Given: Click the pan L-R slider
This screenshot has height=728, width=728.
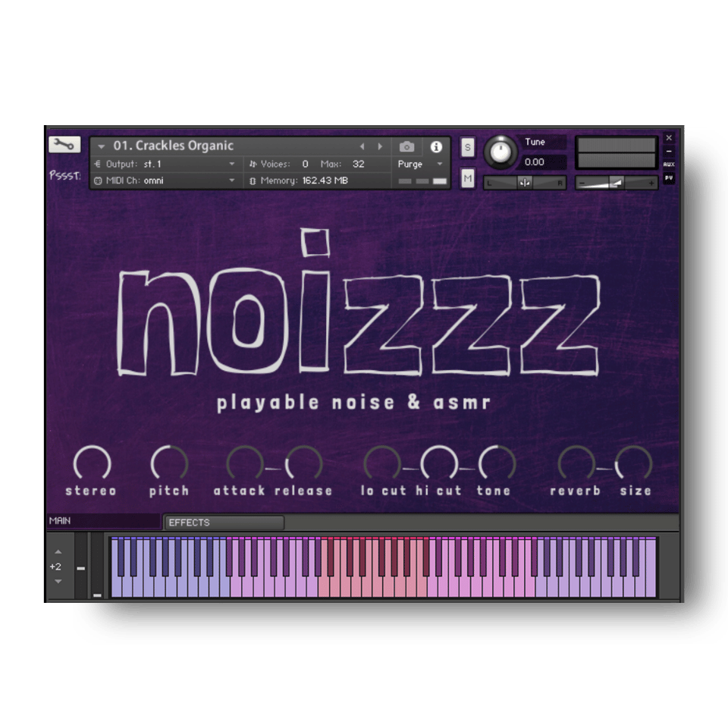Looking at the screenshot, I should coord(525,183).
